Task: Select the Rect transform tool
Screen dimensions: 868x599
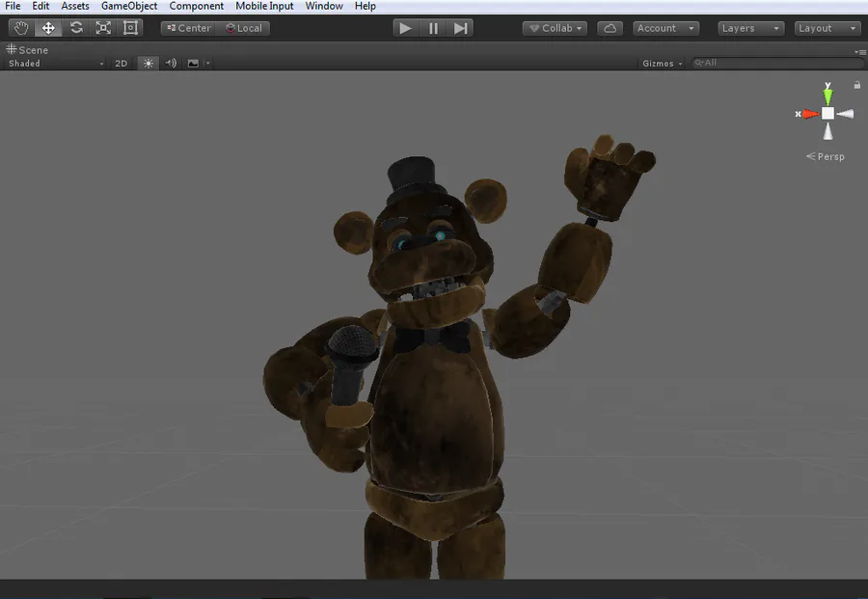Action: (x=130, y=28)
